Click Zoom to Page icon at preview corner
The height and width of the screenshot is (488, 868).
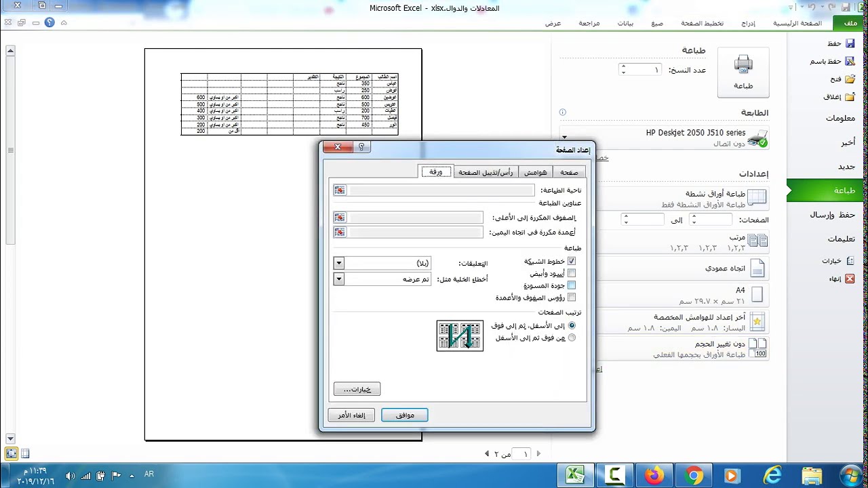(11, 453)
